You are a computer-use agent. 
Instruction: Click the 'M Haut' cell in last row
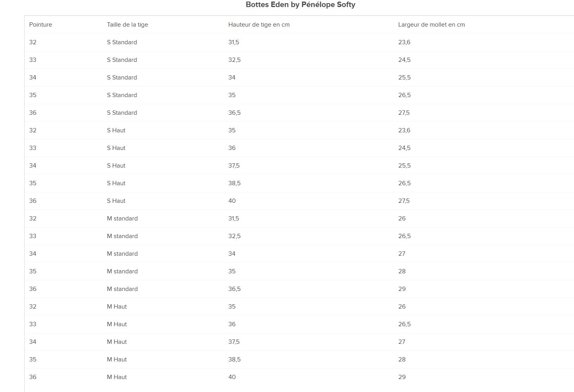coord(117,377)
